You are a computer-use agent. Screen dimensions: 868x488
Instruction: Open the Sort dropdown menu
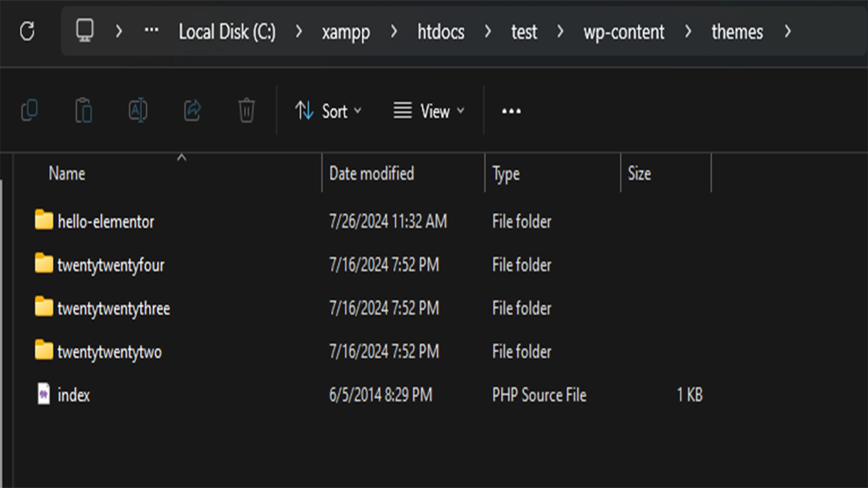coord(329,111)
